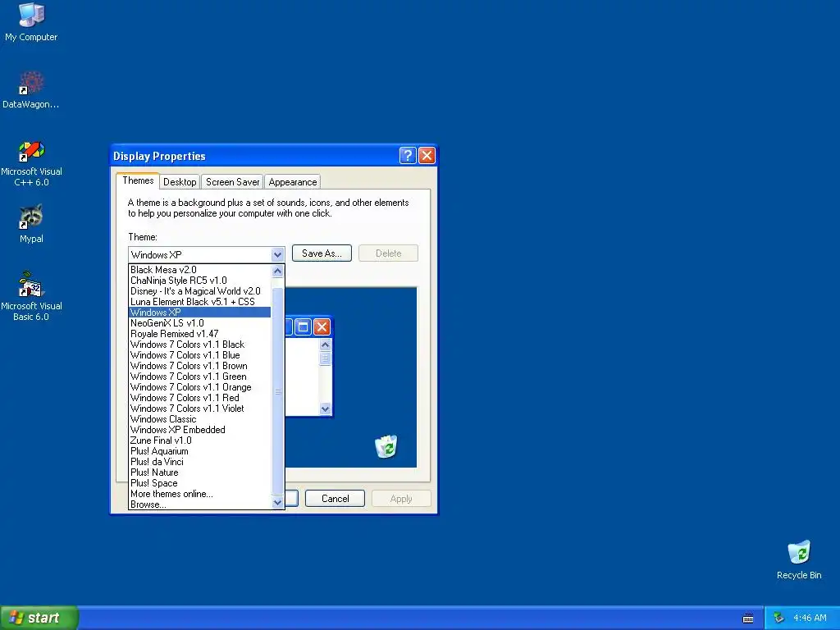Select Microsoft Visual C++ 6.0 desktop icon
This screenshot has height=630, width=840.
coord(31,163)
